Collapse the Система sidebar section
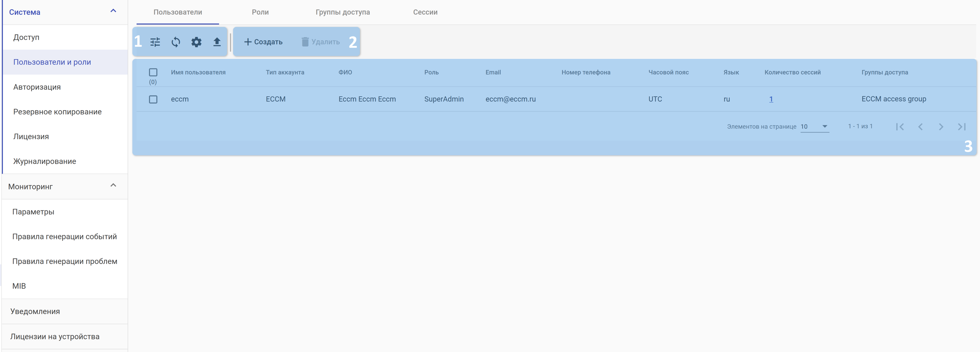The width and height of the screenshot is (980, 352). 113,11
